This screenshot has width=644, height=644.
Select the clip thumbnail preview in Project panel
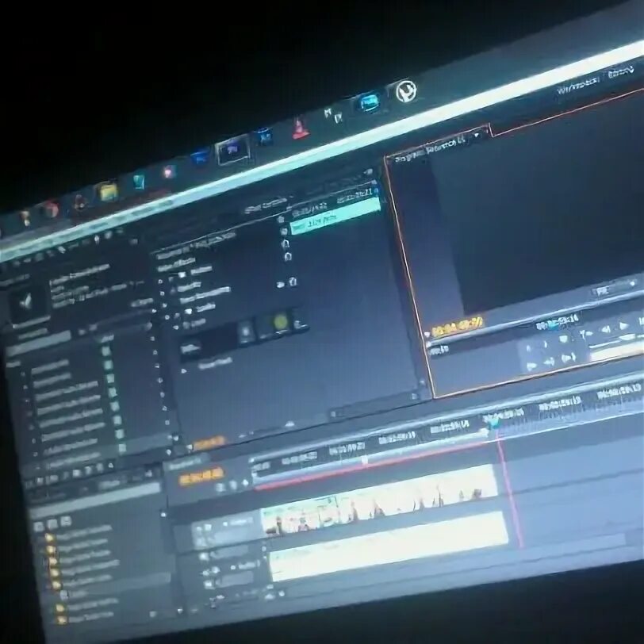29,303
